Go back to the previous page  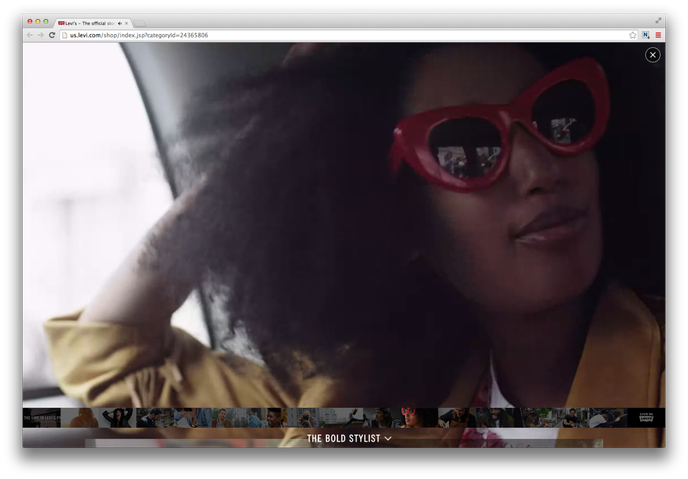click(29, 35)
